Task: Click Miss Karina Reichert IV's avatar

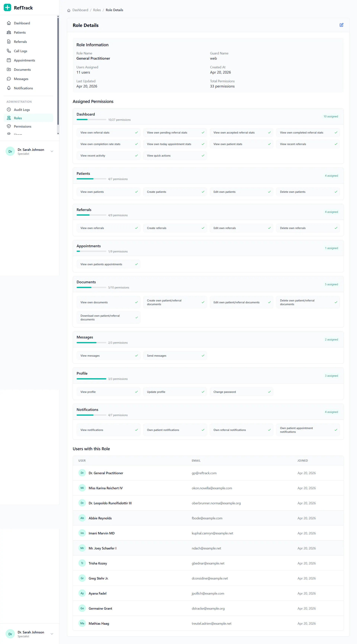Action: (x=82, y=488)
